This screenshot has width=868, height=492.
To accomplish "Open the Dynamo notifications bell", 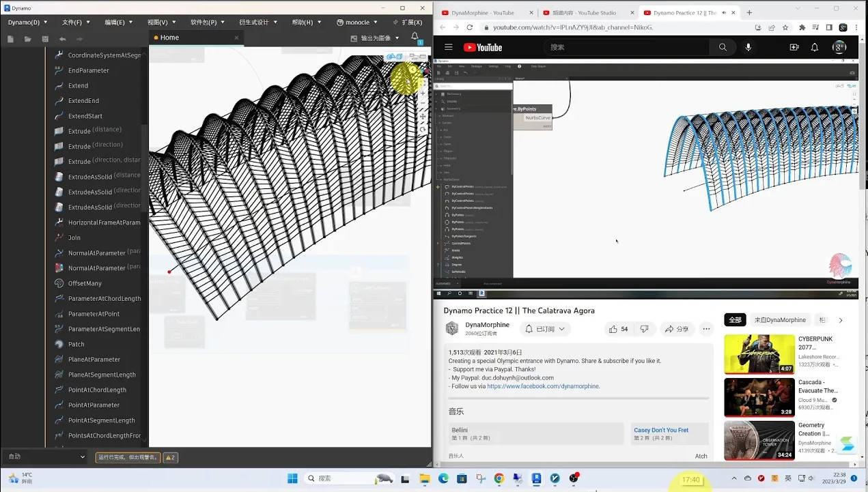I will pos(415,35).
